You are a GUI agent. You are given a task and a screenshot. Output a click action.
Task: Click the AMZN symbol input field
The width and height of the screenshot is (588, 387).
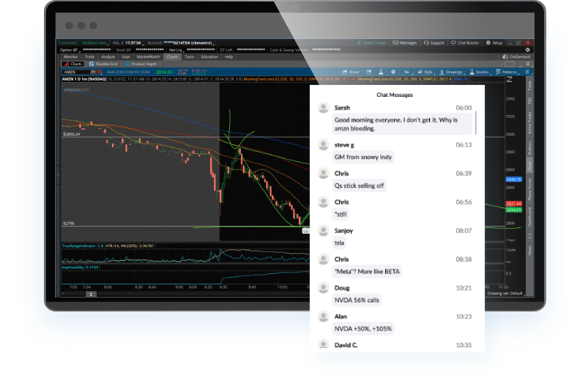[76, 72]
